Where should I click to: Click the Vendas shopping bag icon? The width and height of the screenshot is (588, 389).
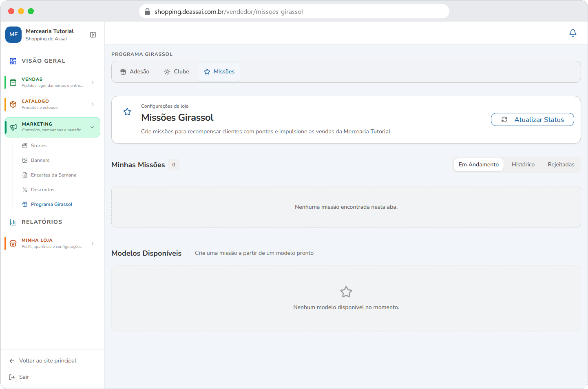[x=13, y=82]
